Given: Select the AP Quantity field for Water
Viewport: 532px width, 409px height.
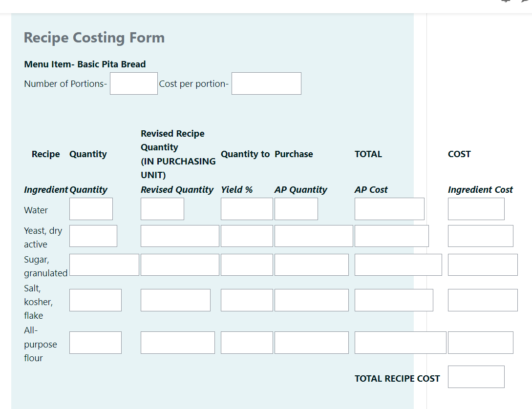Looking at the screenshot, I should 296,208.
